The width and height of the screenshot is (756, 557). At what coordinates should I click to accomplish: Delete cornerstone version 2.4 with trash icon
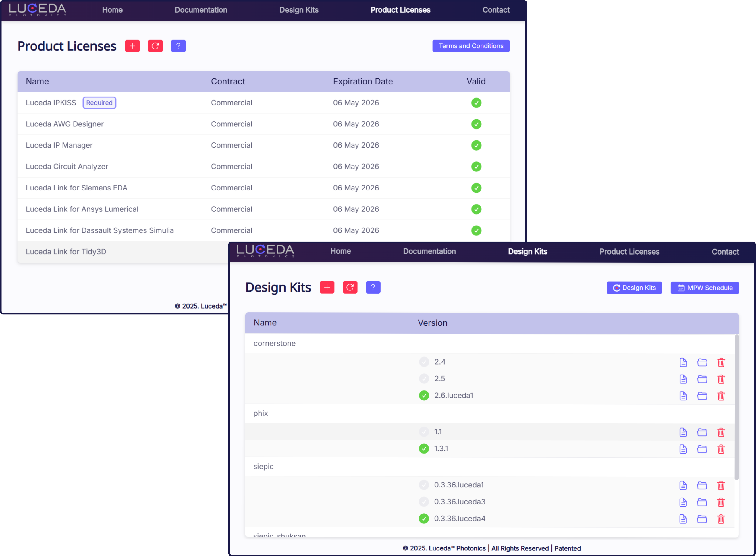721,363
